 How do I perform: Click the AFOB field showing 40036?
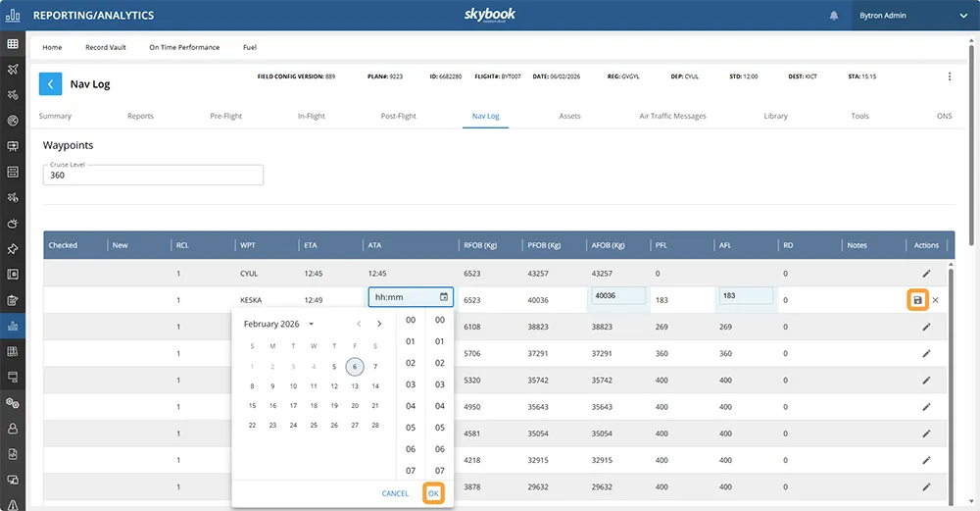[617, 296]
